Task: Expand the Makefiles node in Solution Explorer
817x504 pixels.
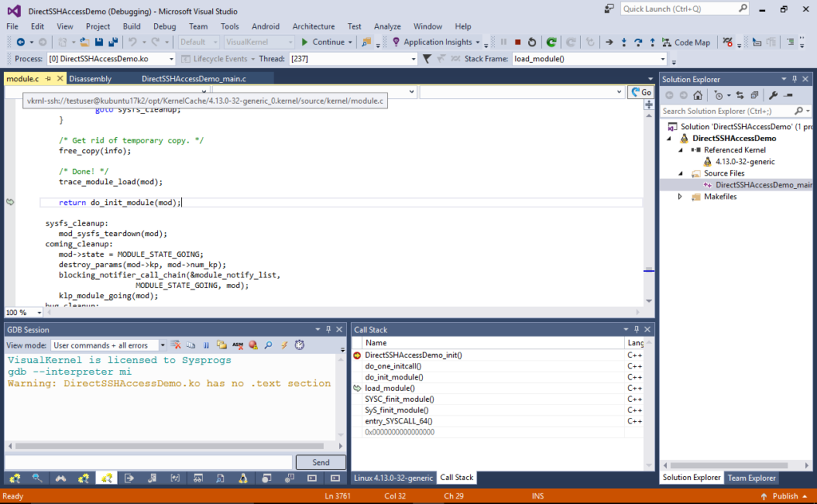Action: [x=680, y=197]
